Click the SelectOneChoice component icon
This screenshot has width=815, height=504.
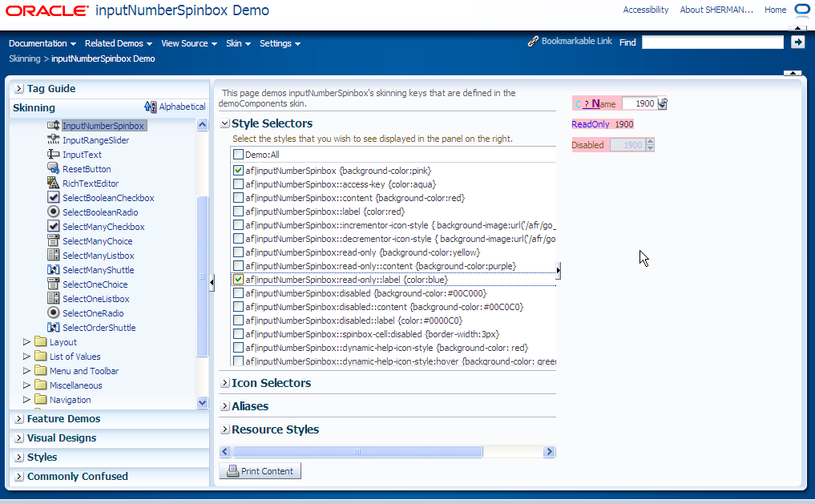[x=53, y=284]
